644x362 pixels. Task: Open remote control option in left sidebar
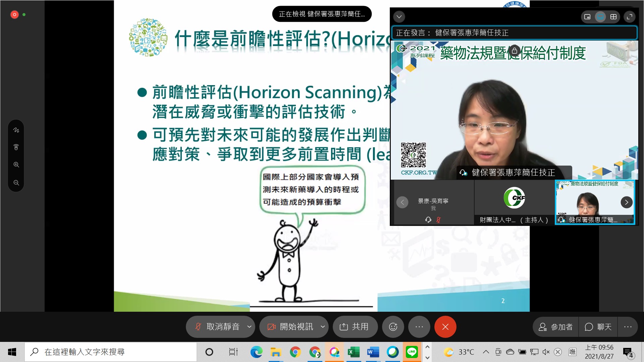[x=16, y=147]
